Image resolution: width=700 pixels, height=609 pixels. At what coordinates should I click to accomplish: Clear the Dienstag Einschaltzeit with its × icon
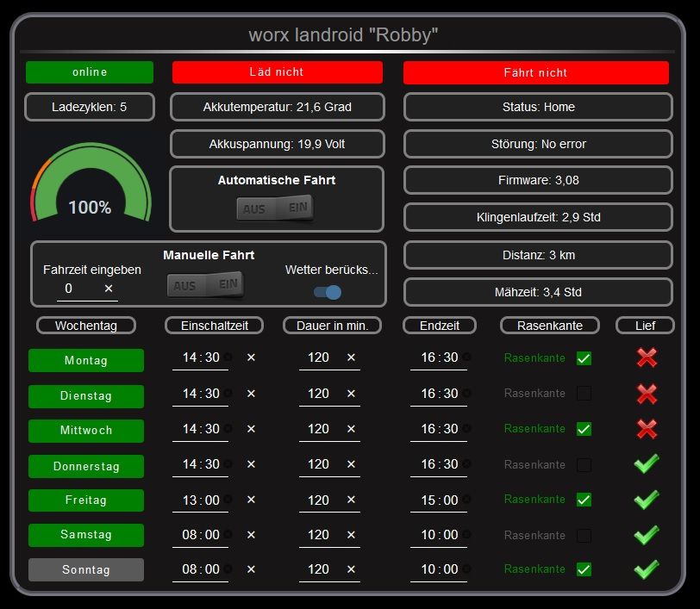(251, 394)
